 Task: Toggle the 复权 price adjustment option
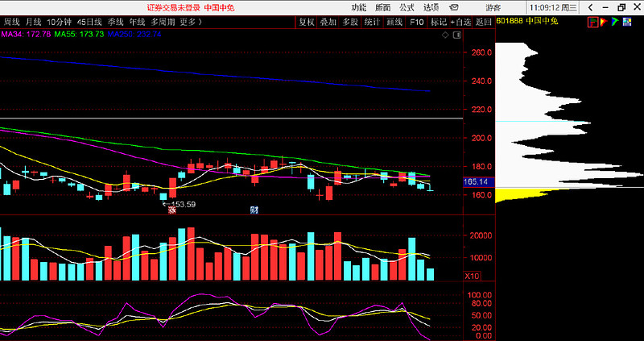(x=307, y=22)
